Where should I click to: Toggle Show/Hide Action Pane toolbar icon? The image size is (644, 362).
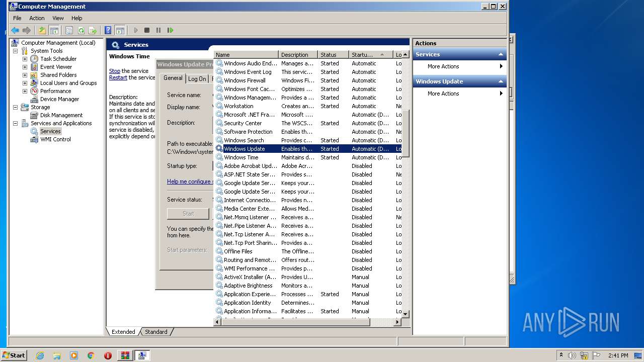click(x=120, y=30)
